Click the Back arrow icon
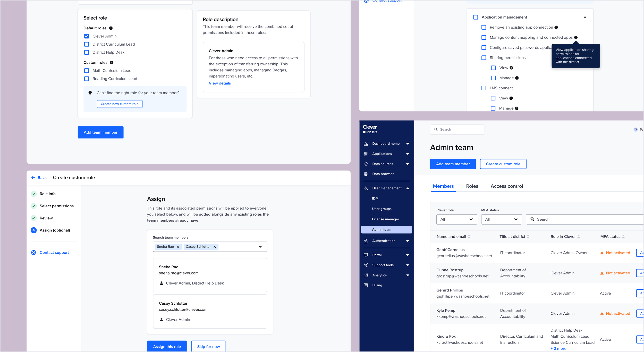The image size is (644, 352). [33, 177]
